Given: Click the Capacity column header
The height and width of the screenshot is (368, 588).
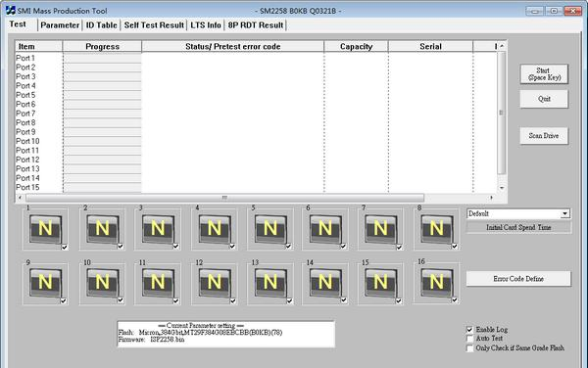Looking at the screenshot, I should coord(357,46).
